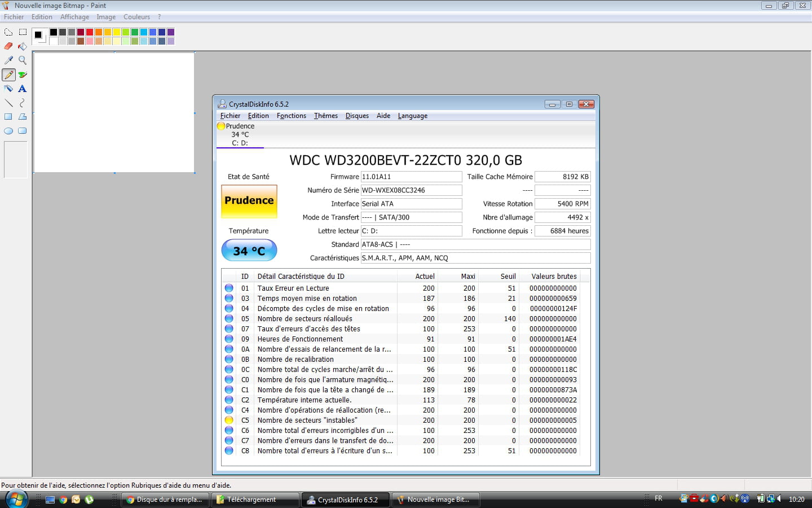Pick the yellow color swatch in palette

point(116,32)
